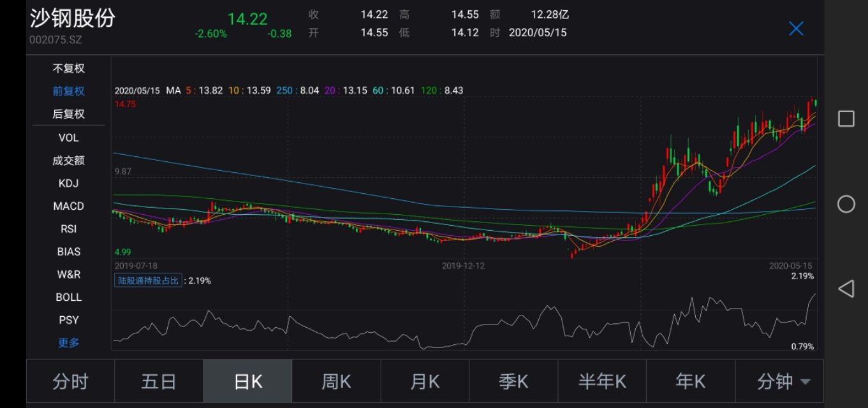Switch to the 半年K tab
This screenshot has width=868, height=408.
[602, 381]
